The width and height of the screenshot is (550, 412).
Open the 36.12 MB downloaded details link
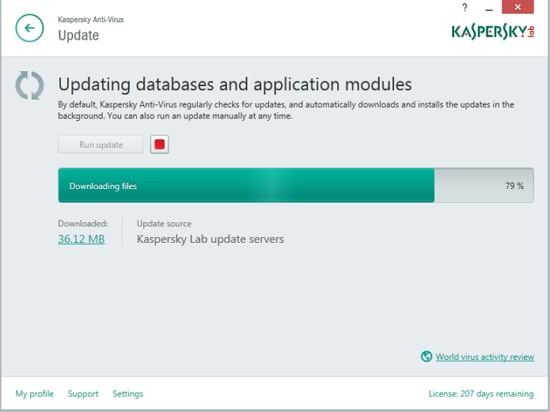(x=81, y=239)
